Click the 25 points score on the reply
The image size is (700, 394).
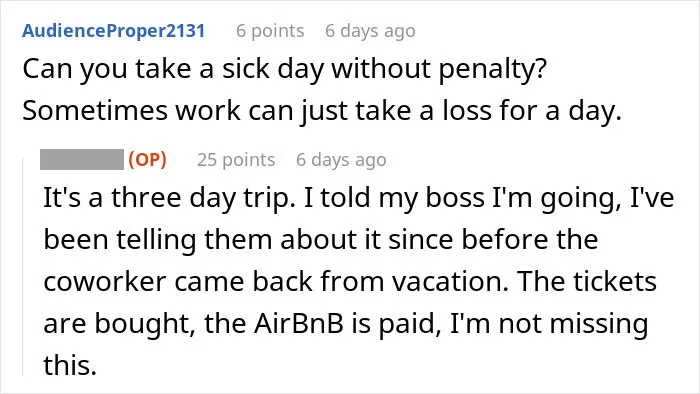[x=236, y=160]
